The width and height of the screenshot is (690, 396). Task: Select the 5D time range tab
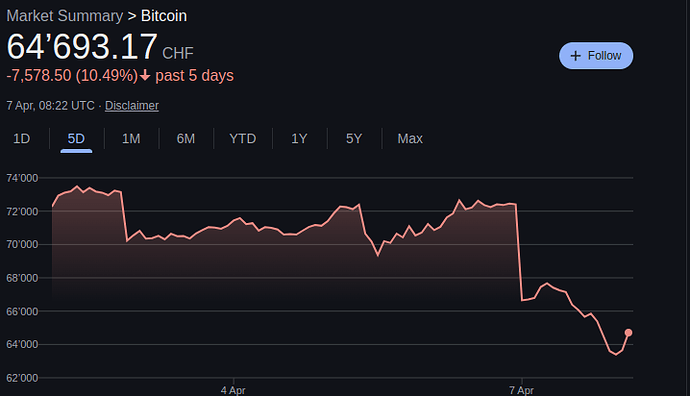(x=76, y=139)
